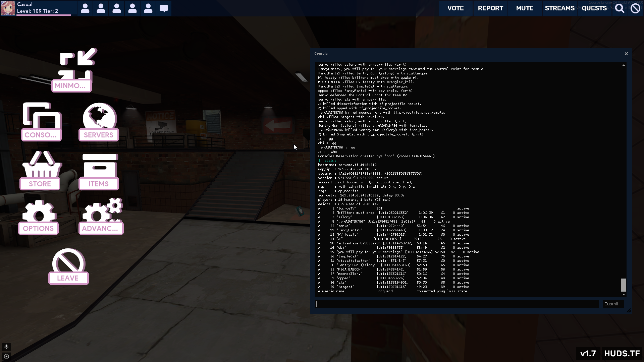The width and height of the screenshot is (644, 362).
Task: Open the STREAMS panel
Action: [x=559, y=8]
